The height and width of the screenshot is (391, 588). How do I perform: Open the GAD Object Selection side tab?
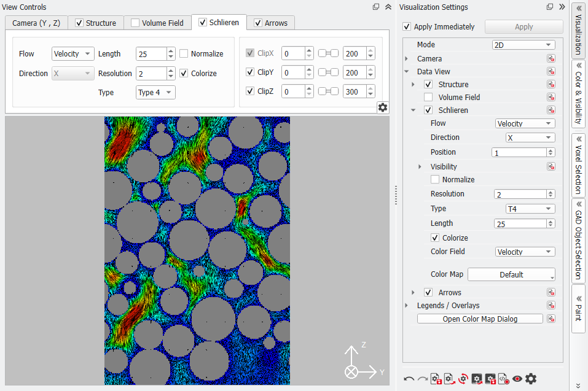578,241
